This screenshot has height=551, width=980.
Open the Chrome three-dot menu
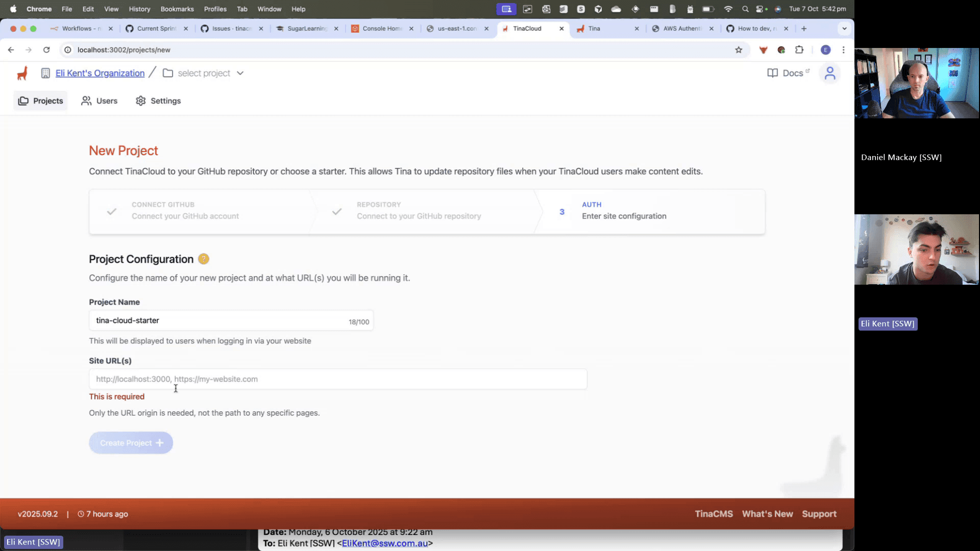coord(843,50)
